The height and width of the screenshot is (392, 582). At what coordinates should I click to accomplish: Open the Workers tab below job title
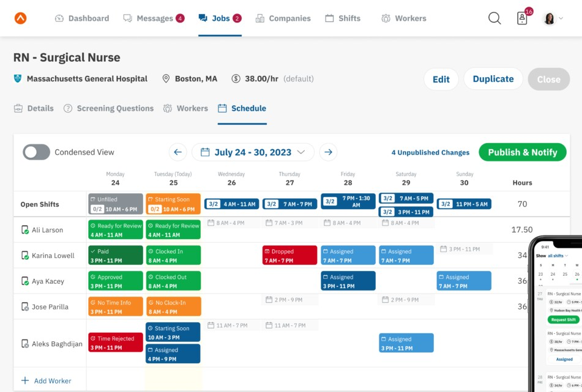[185, 108]
